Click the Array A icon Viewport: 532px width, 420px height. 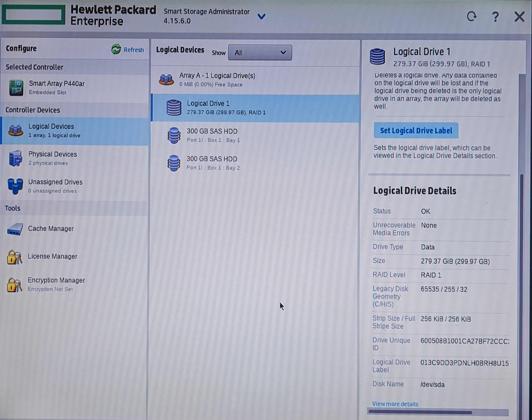(x=166, y=80)
